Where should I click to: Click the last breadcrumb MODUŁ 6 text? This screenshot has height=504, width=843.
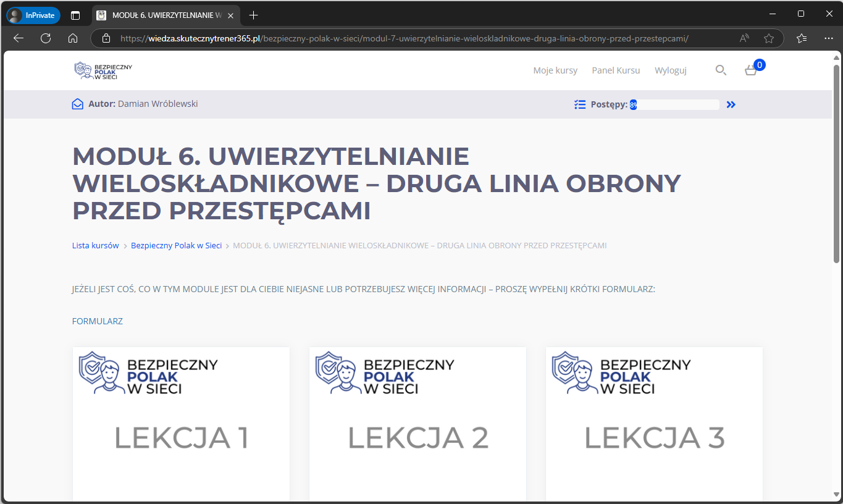[420, 245]
